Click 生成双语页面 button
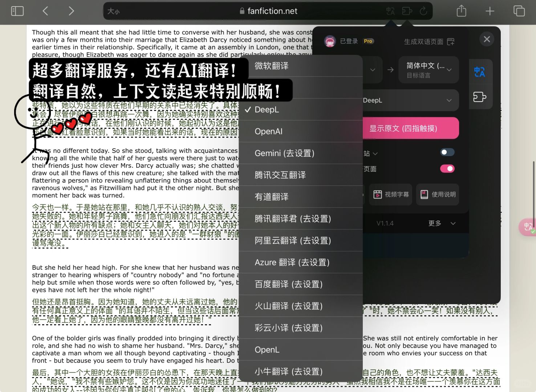The width and height of the screenshot is (536, 392). pos(429,42)
